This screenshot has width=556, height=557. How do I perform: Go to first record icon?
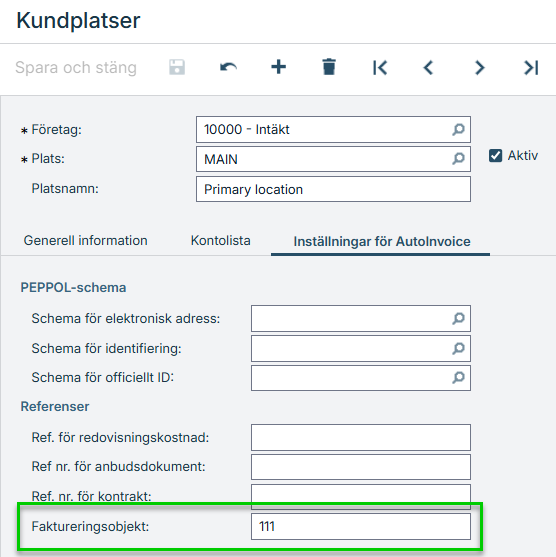(380, 67)
